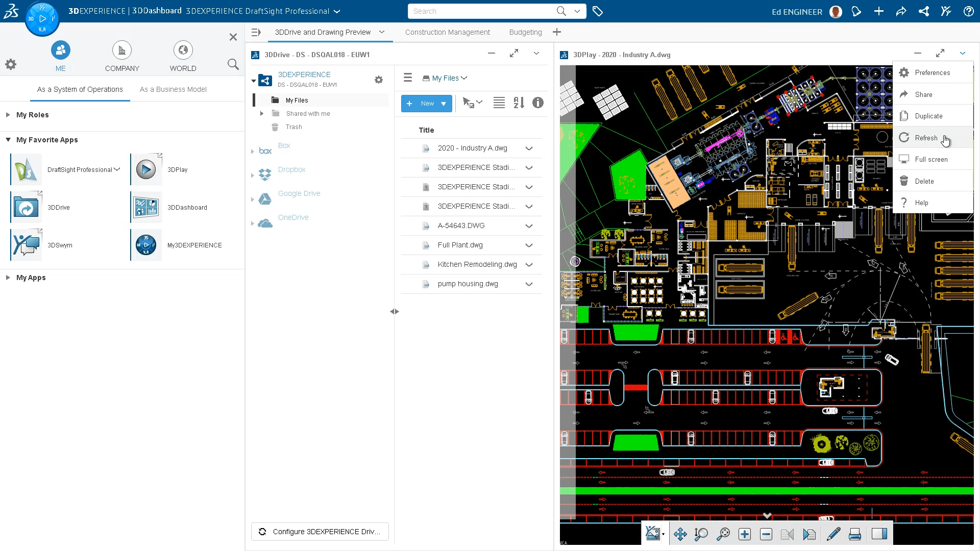Expand the My Apps section
The height and width of the screenshot is (551, 980).
pyautogui.click(x=8, y=278)
